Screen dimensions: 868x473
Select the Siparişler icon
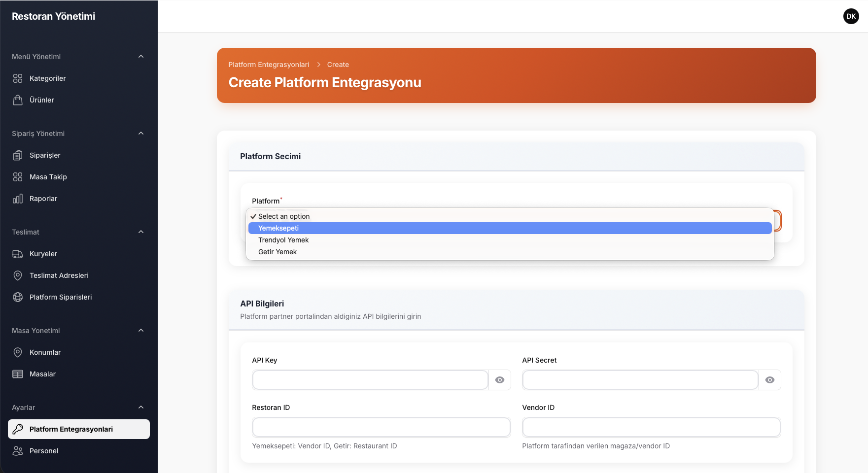[x=18, y=155]
